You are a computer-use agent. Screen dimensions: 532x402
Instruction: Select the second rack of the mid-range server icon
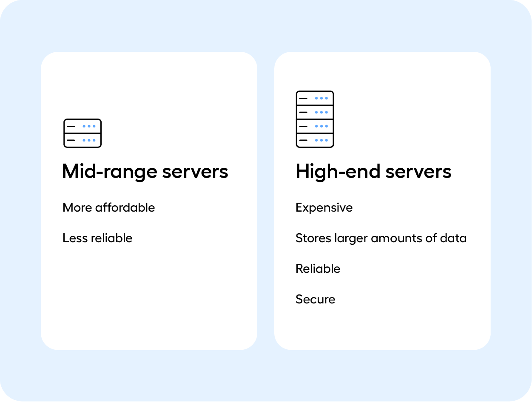[x=82, y=140]
